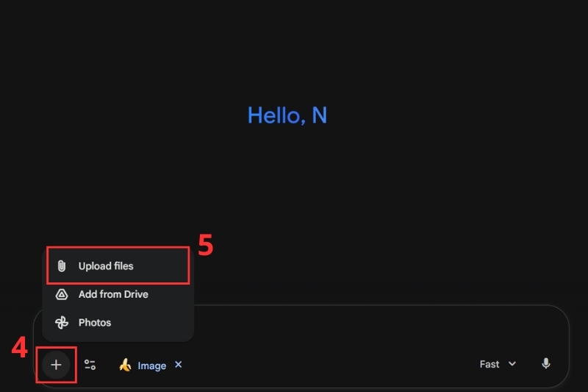Remove the Image tool chip with X
Viewport: 588px width, 392px height.
click(x=179, y=365)
